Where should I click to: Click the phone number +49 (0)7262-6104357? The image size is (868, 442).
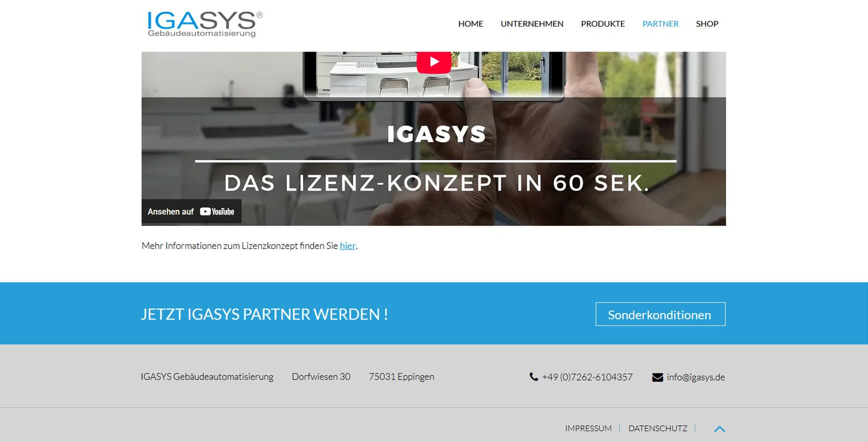point(587,377)
